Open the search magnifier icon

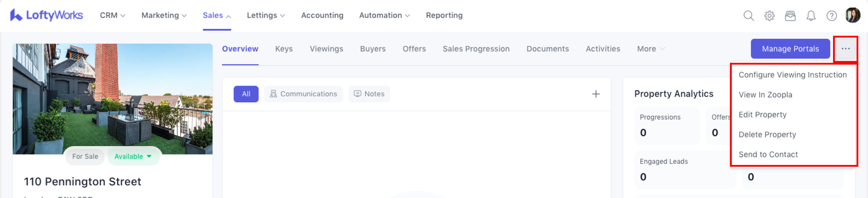[x=748, y=15]
